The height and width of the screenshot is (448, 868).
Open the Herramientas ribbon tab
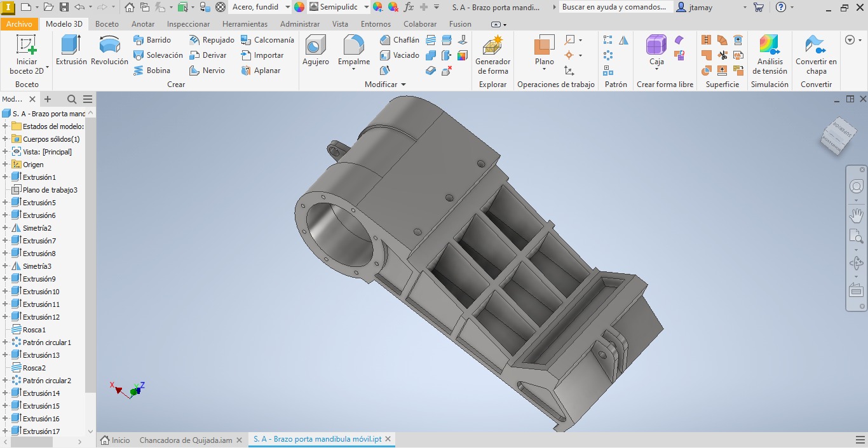[x=245, y=24]
